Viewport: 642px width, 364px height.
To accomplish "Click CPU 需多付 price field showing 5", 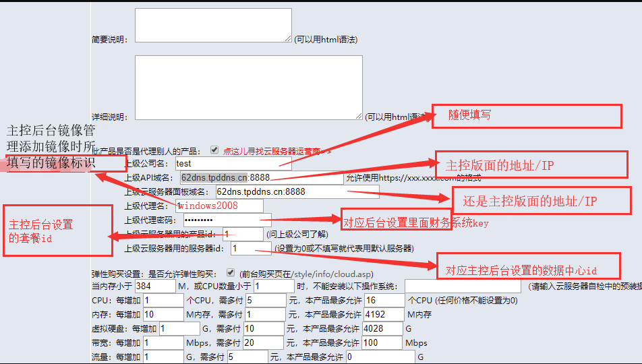I will point(266,301).
